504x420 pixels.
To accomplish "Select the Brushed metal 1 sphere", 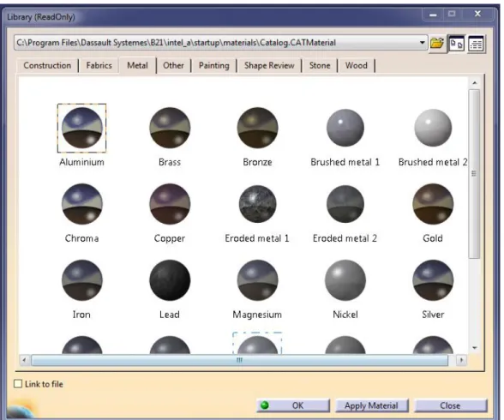I will (345, 128).
